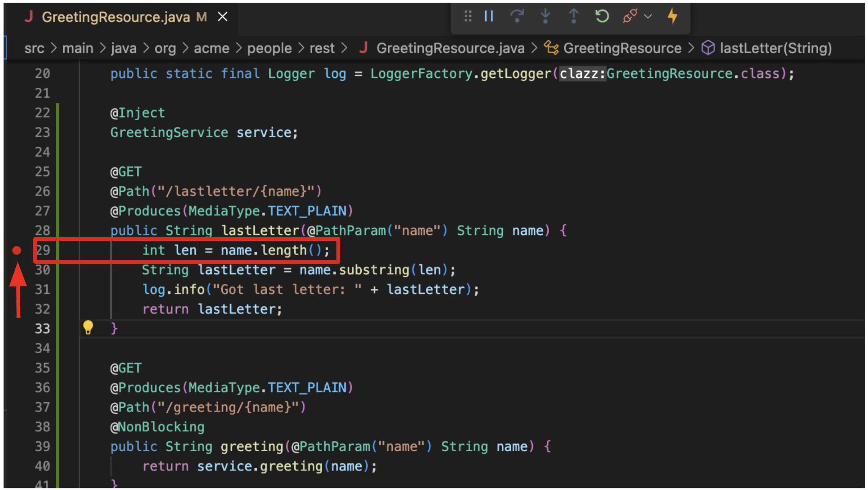The image size is (868, 490).
Task: Click the lastLetter(String) breadcrumb
Action: tap(775, 48)
